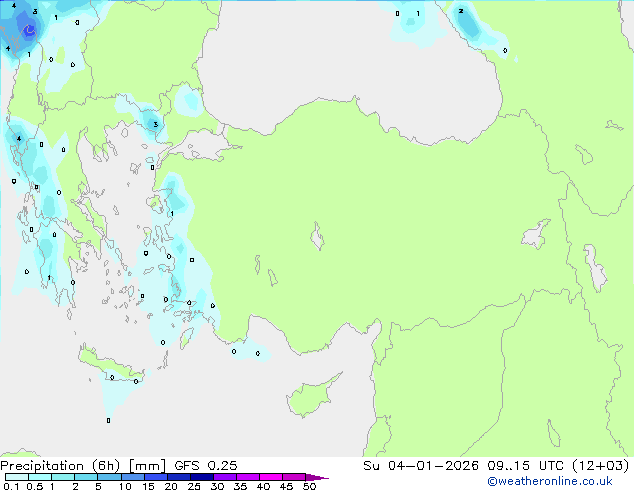This screenshot has height=490, width=634.
Task: Pick legend swatch between 1 and 2
Action: click(63, 477)
